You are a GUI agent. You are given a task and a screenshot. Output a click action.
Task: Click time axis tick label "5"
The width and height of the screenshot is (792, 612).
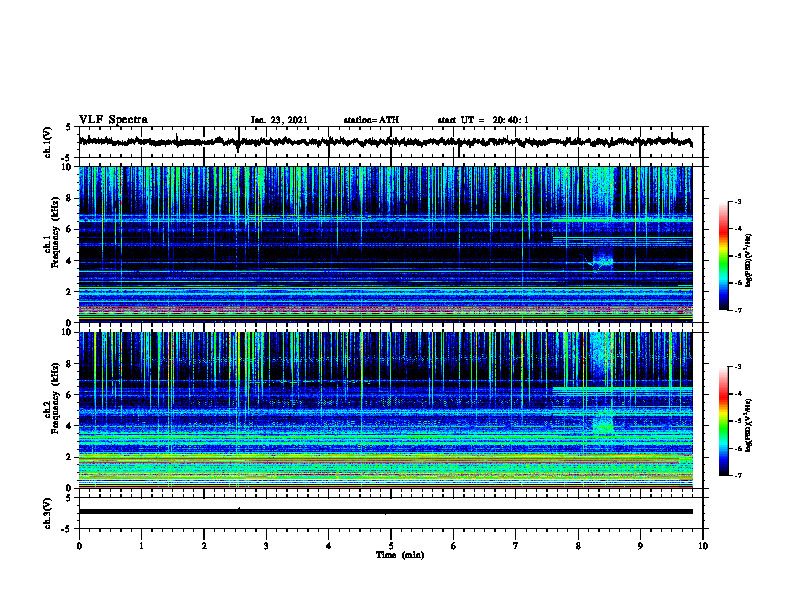click(x=391, y=546)
